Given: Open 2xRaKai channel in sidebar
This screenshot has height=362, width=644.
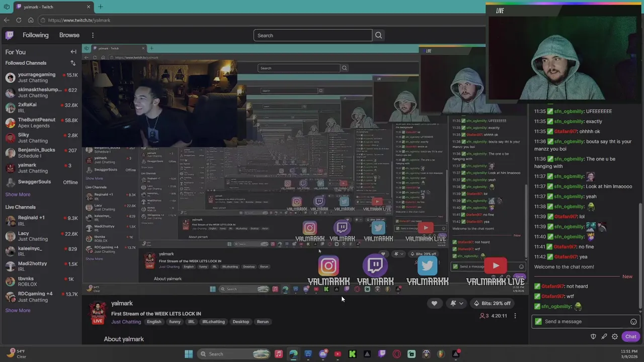Looking at the screenshot, I should point(41,108).
